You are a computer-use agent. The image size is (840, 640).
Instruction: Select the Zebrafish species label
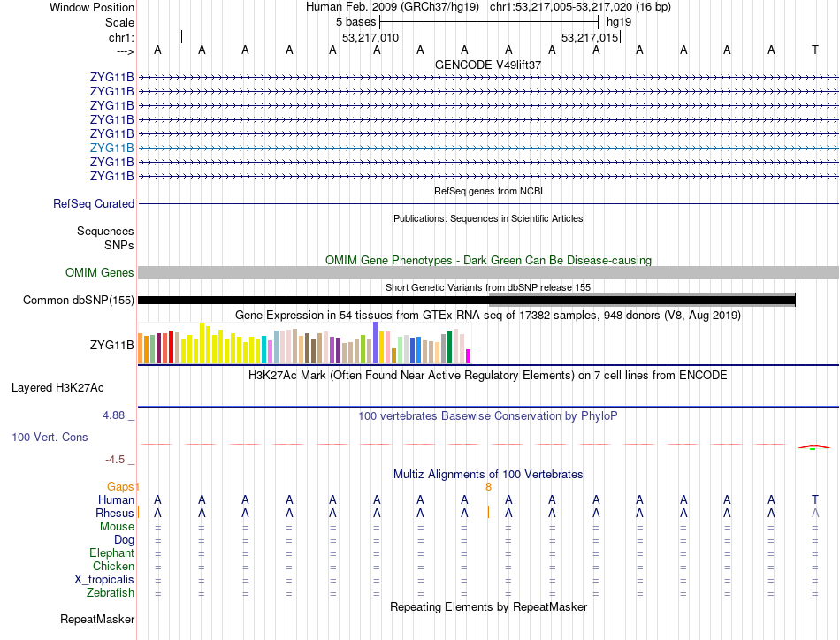click(x=111, y=593)
